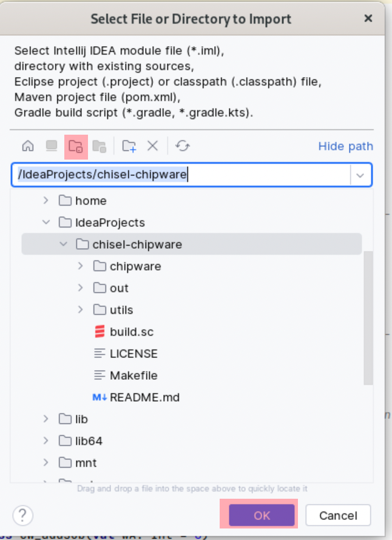
Task: Refresh the file tree
Action: [183, 146]
